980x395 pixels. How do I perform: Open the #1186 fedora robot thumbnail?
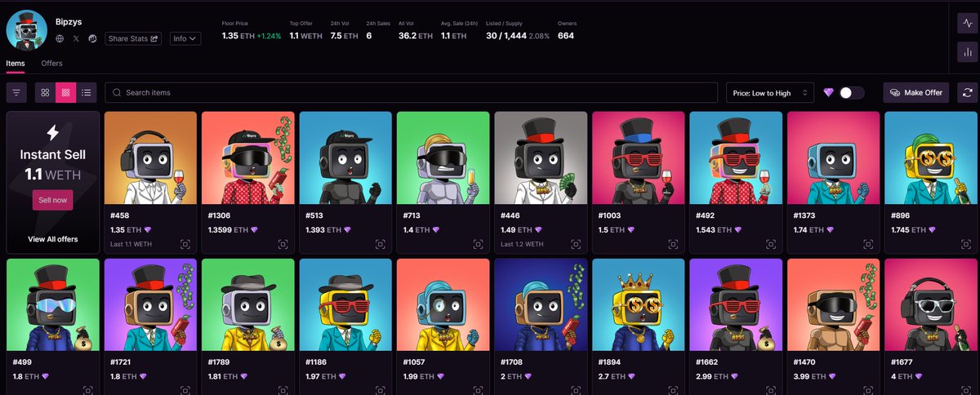pyautogui.click(x=345, y=304)
